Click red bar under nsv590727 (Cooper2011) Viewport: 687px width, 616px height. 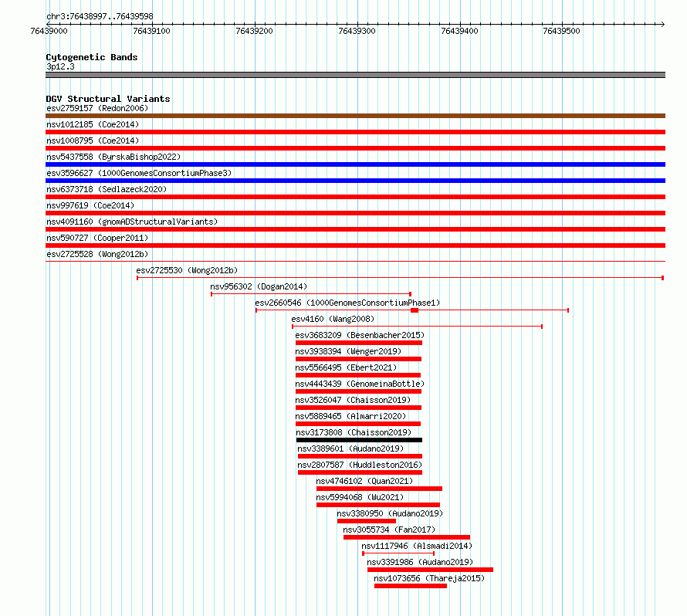click(x=355, y=245)
